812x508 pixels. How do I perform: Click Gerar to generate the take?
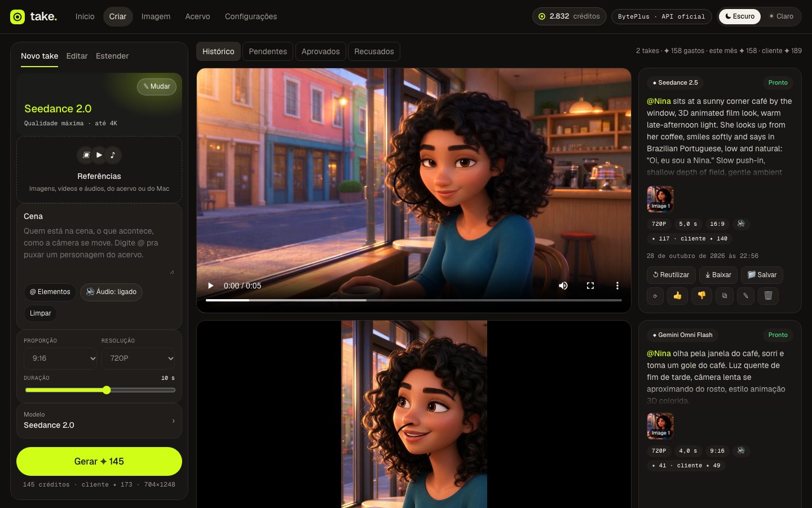(x=99, y=461)
